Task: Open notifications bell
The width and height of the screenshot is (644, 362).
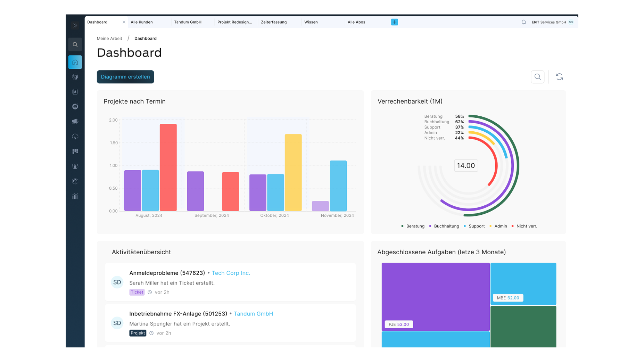Action: pos(523,22)
